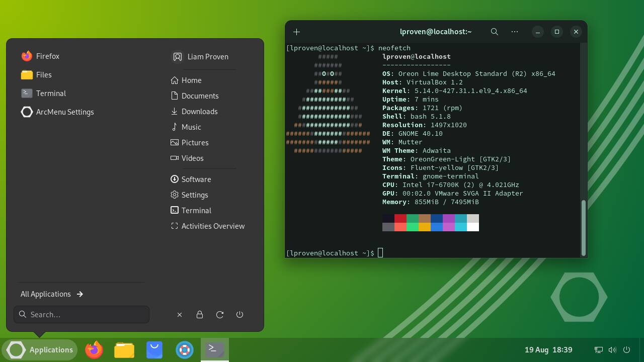Click the ArcMenu search field
644x362 pixels.
click(82, 315)
